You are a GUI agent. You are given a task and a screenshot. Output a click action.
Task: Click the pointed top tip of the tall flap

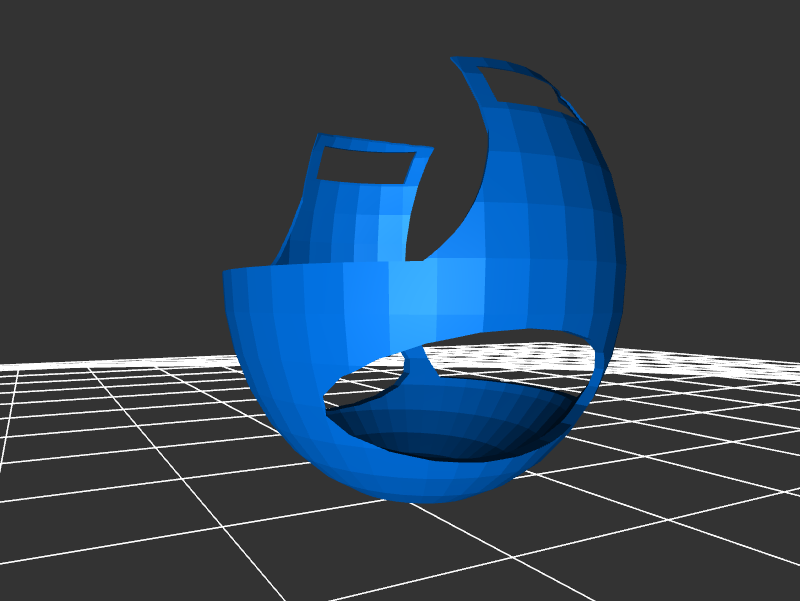click(455, 60)
